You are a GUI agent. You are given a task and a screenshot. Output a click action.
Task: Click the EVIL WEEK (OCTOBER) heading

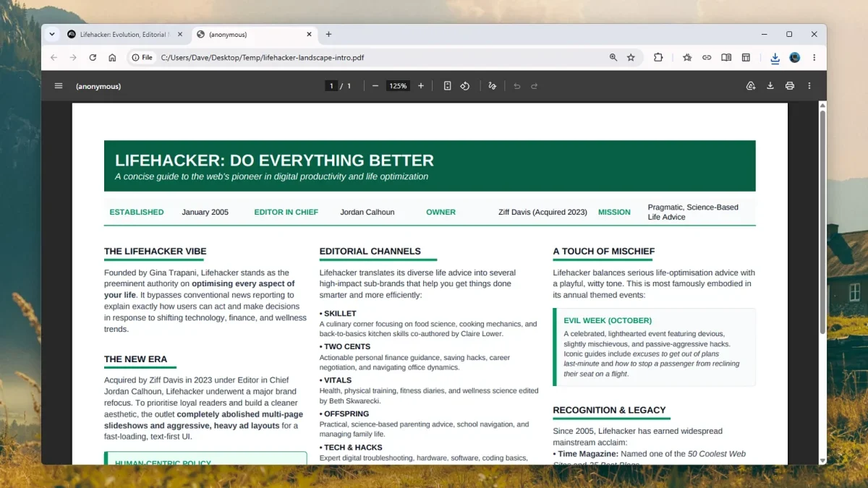(x=608, y=320)
